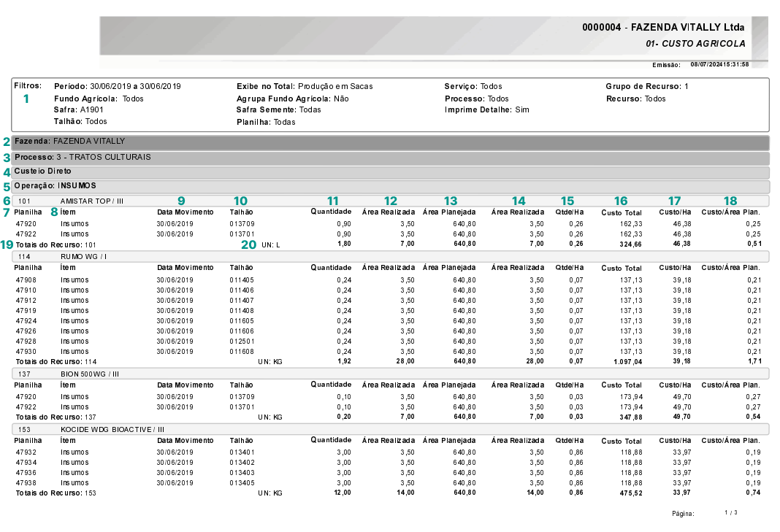Click Custo/Área Plan. total 1,71
Image resolution: width=780 pixels, height=532 pixels.
point(754,361)
